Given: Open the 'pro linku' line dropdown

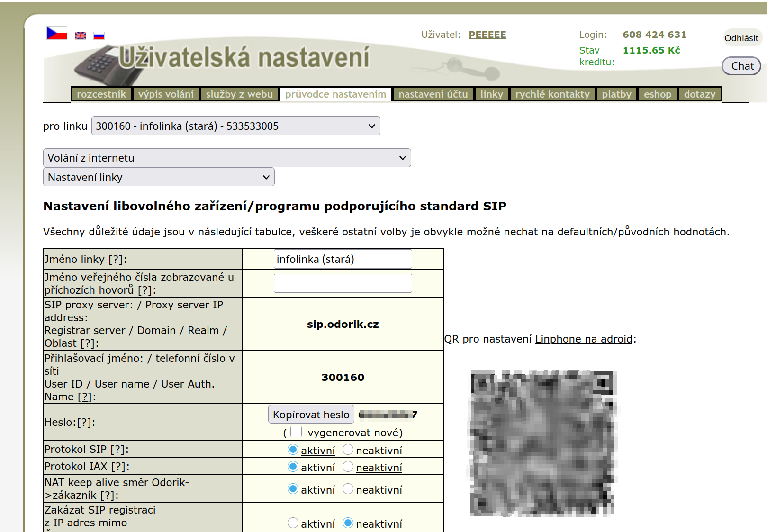Looking at the screenshot, I should [235, 126].
